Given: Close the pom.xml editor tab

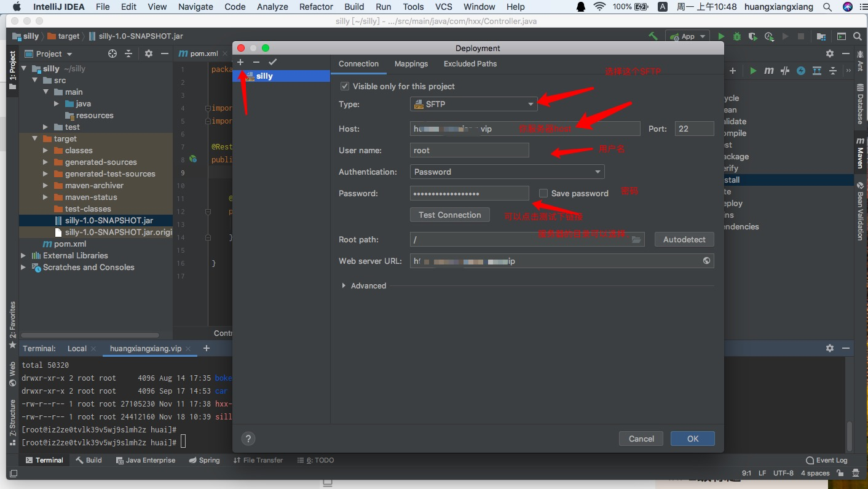Looking at the screenshot, I should pyautogui.click(x=226, y=54).
